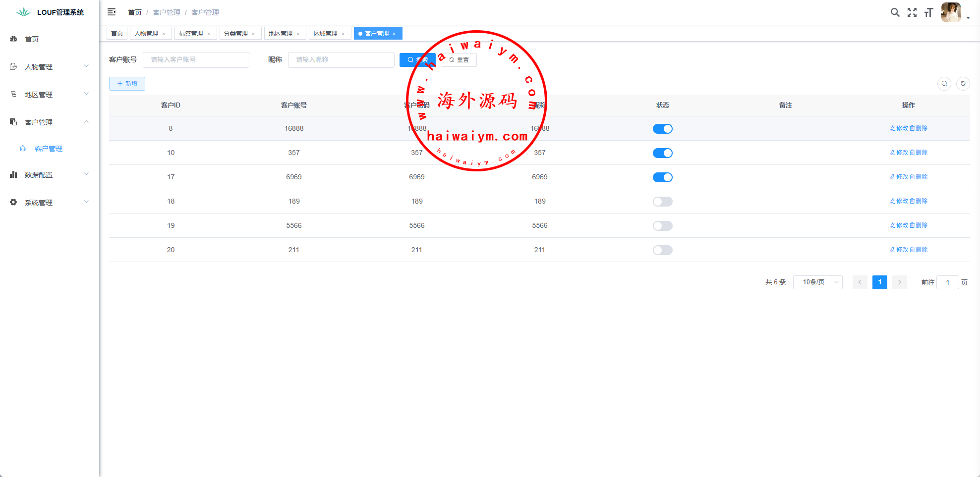Image resolution: width=980 pixels, height=477 pixels.
Task: Switch to the 地区管理 tab
Action: [x=281, y=34]
